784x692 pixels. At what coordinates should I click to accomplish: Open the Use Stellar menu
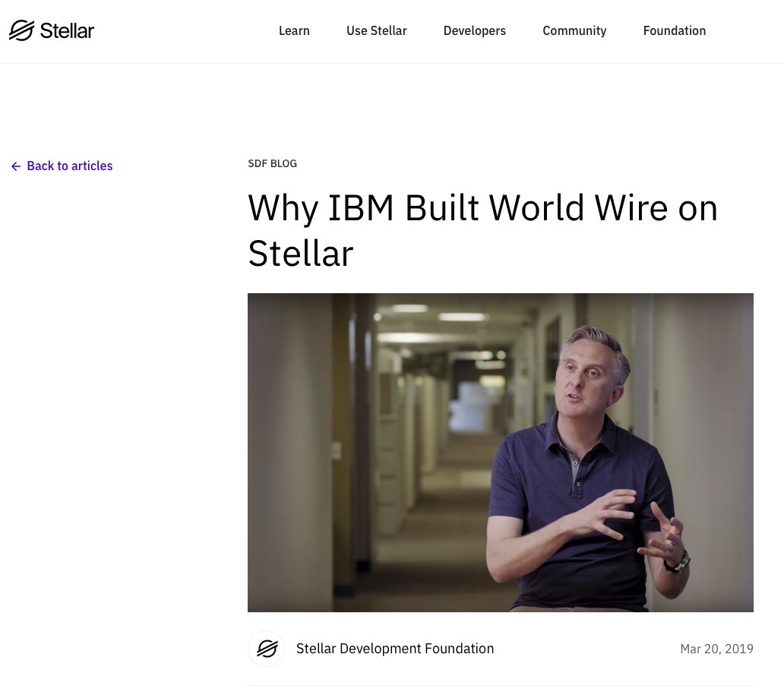coord(377,30)
